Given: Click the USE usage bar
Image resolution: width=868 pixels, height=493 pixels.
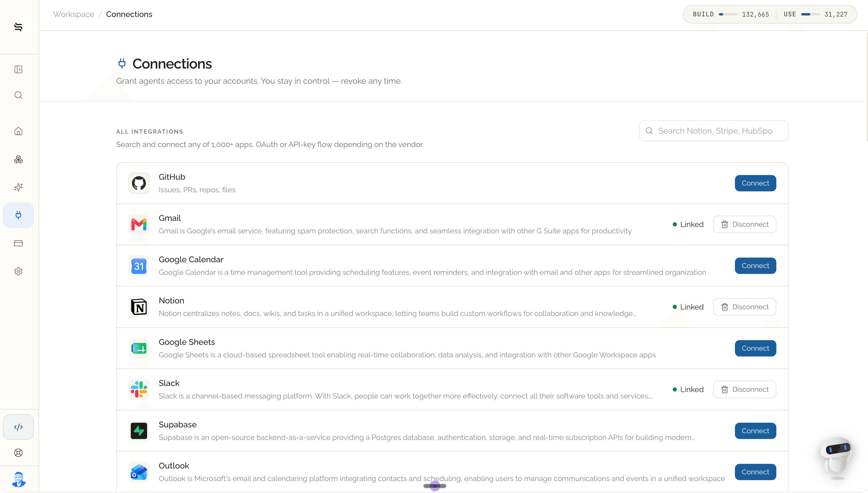Looking at the screenshot, I should pyautogui.click(x=810, y=14).
